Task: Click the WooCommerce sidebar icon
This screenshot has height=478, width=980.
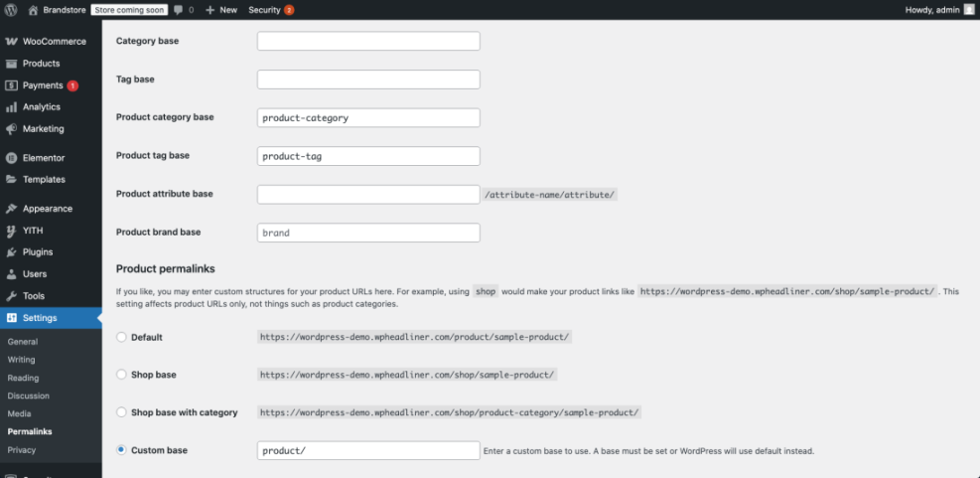Action: (11, 42)
